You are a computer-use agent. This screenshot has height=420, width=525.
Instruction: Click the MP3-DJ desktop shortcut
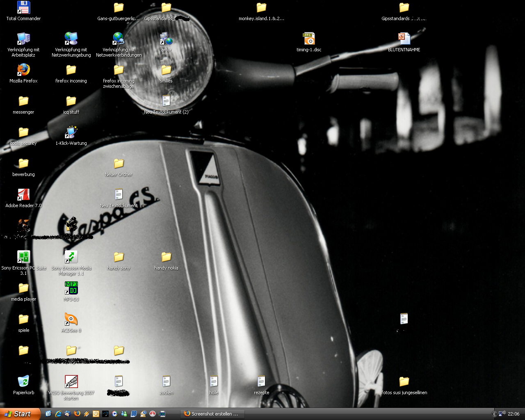pos(71,288)
